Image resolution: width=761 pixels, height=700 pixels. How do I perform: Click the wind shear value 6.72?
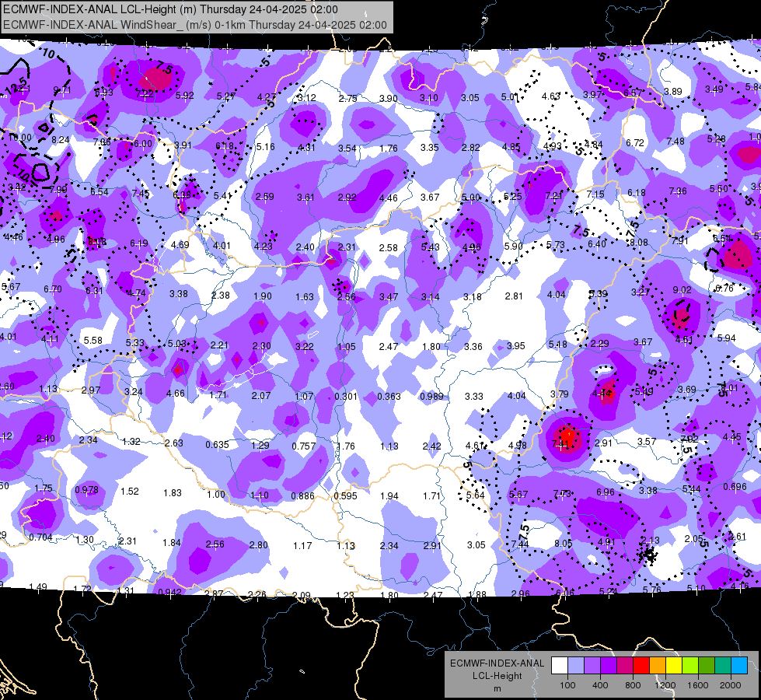click(635, 142)
